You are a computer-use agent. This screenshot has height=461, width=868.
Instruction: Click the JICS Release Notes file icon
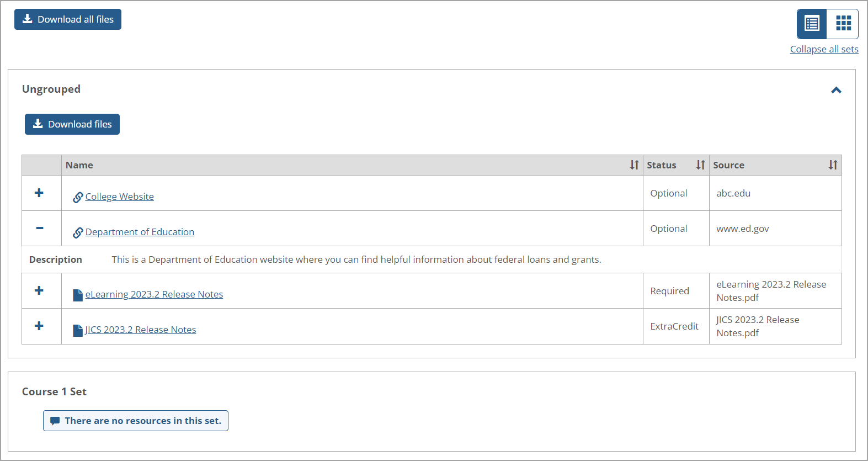click(78, 330)
